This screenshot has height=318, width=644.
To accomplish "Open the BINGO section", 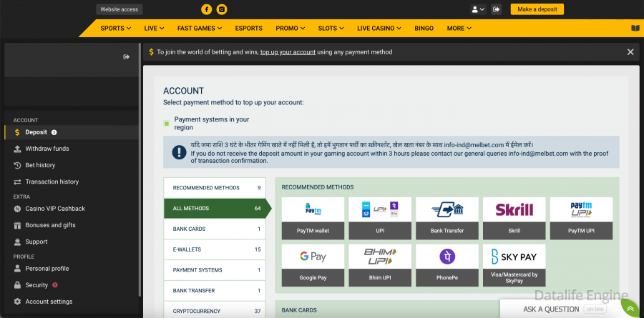I will (x=424, y=29).
